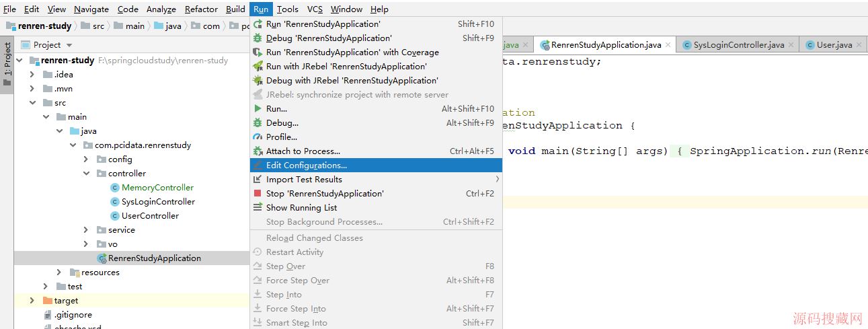Click the Attach to Process icon
868x329 pixels.
tap(258, 151)
